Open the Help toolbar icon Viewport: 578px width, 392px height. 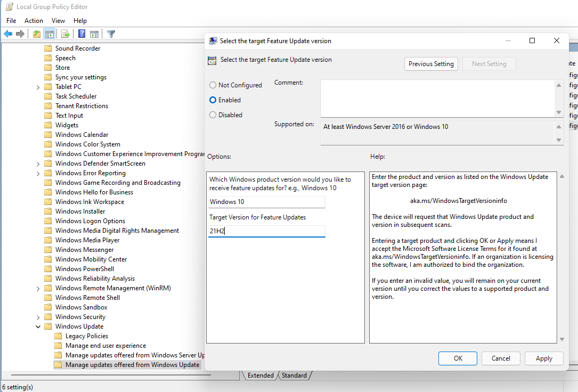(x=82, y=34)
